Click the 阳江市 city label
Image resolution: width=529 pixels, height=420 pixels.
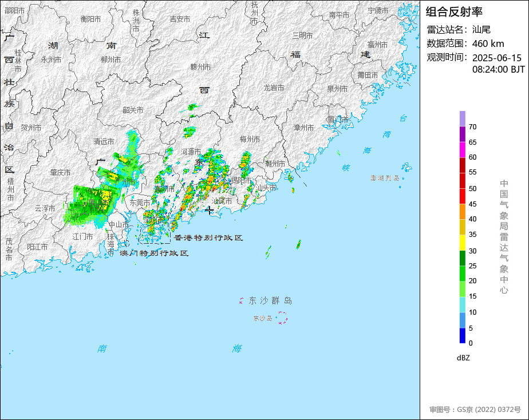[x=37, y=247]
